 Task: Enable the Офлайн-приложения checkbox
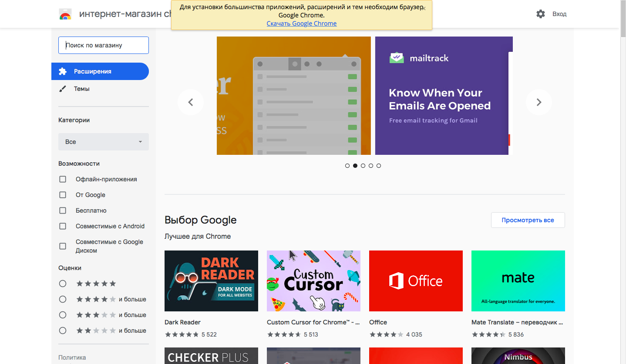[63, 179]
